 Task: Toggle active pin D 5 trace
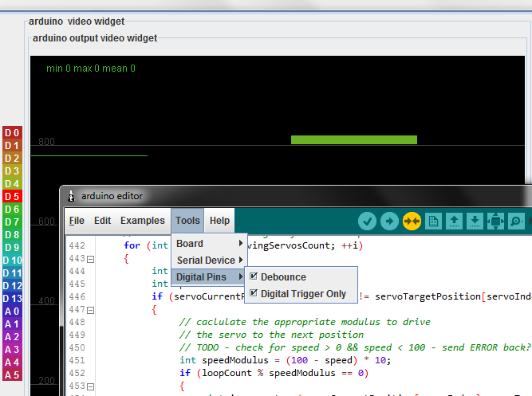click(x=12, y=196)
